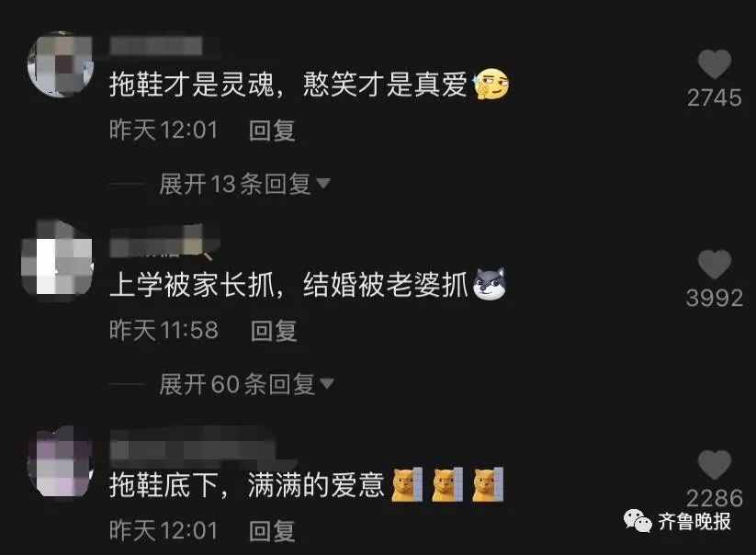Select the comment text 上学被家长抓
The image size is (756, 555).
pos(192,285)
